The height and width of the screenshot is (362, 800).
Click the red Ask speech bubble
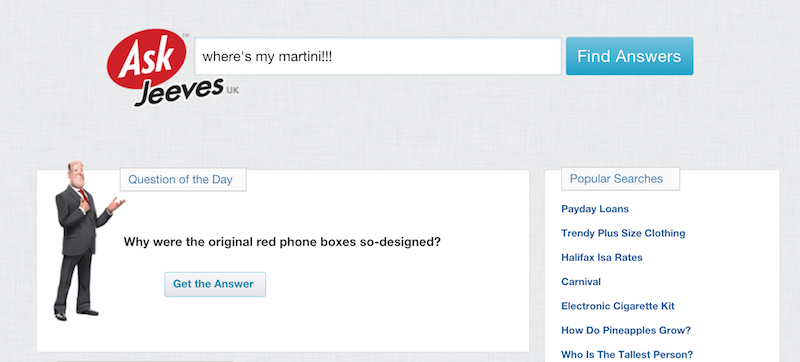click(x=147, y=60)
